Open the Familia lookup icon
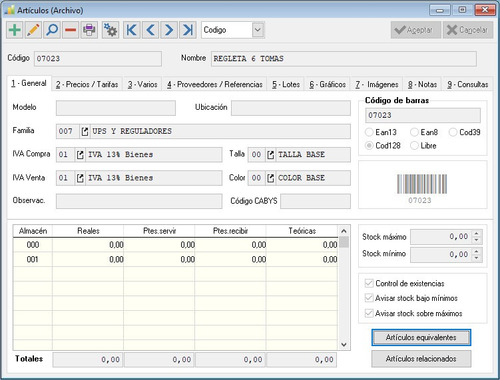The width and height of the screenshot is (500, 380). 85,131
